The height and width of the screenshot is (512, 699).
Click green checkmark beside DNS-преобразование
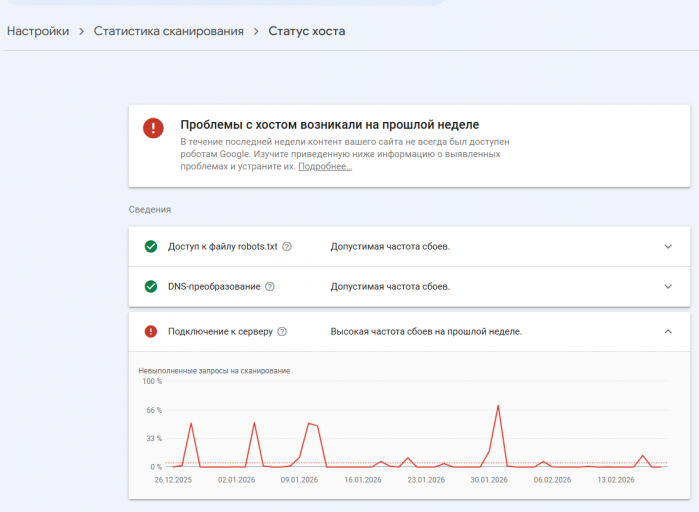pyautogui.click(x=151, y=287)
